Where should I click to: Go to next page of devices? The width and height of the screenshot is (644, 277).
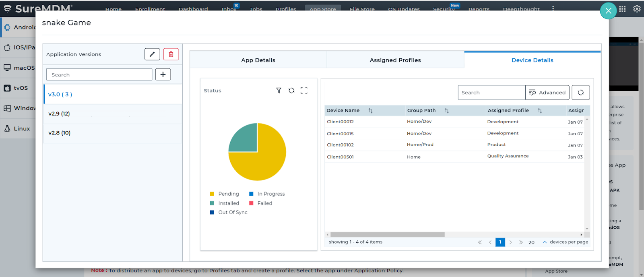pyautogui.click(x=510, y=242)
